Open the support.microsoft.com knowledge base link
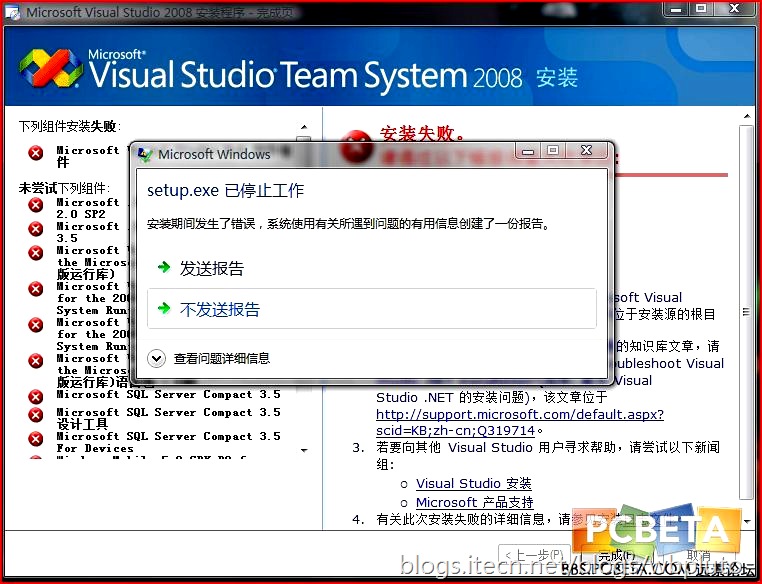This screenshot has height=584, width=762. click(x=519, y=414)
